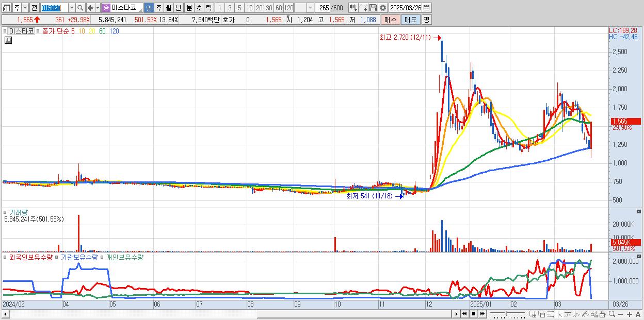Click the purple 증 badge icon

[106, 8]
